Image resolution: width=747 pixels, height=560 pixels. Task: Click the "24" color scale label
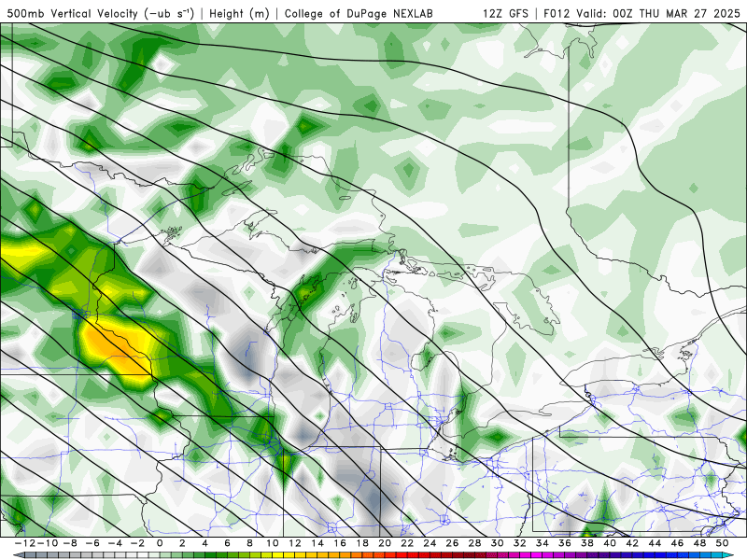pos(430,543)
